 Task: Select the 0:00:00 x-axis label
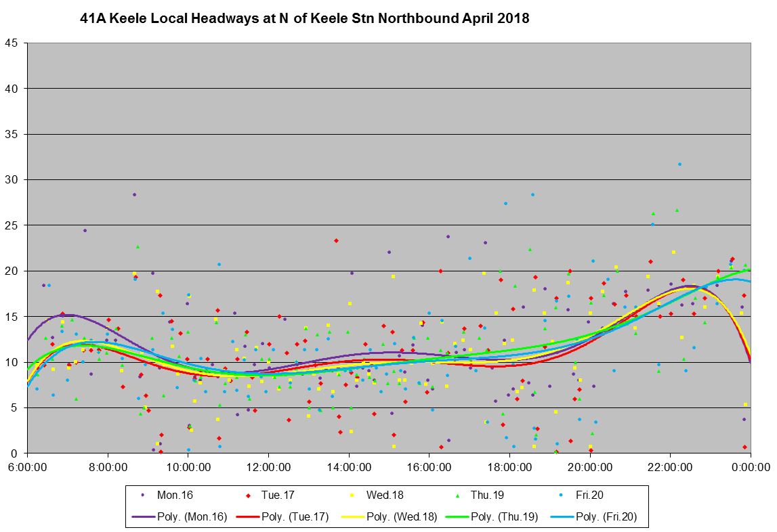pos(750,466)
